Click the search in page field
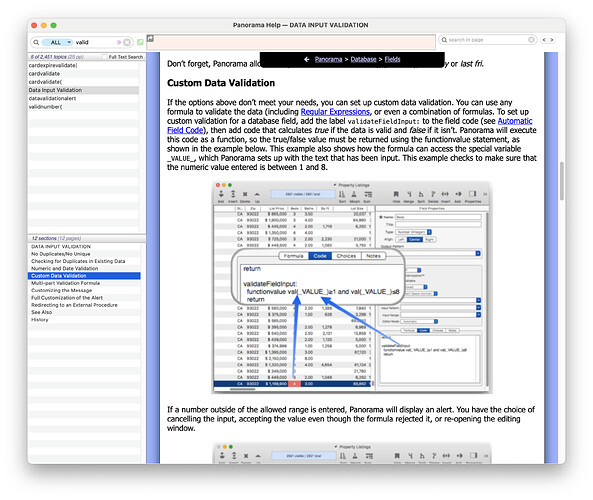593x500 pixels. point(487,40)
